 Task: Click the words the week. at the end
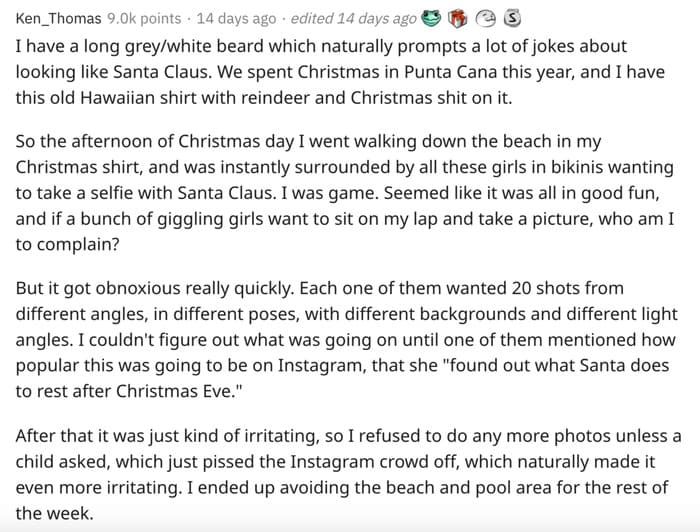(x=55, y=514)
